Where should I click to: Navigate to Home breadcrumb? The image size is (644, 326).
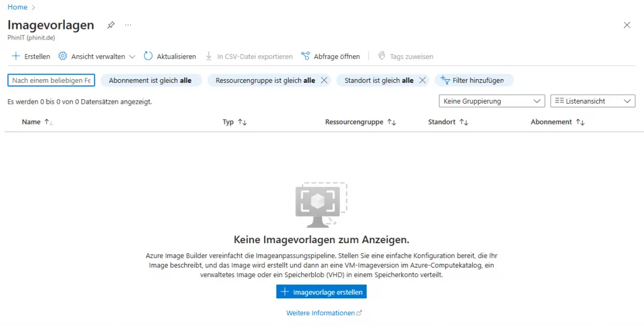point(18,7)
